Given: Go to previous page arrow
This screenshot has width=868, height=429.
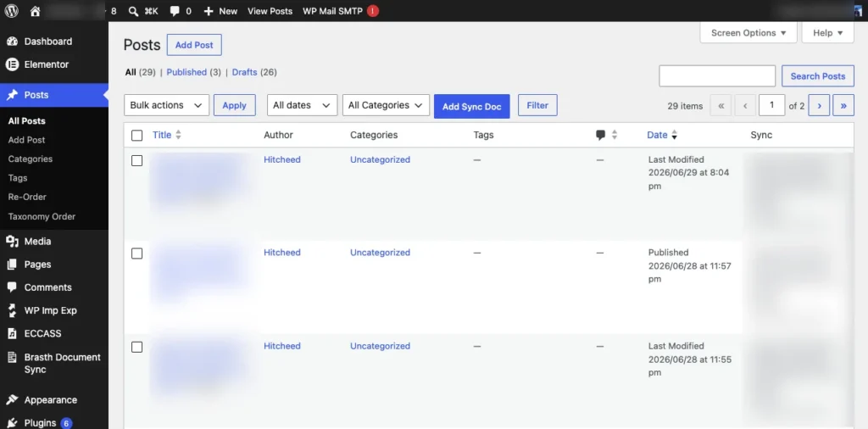Looking at the screenshot, I should coord(745,105).
